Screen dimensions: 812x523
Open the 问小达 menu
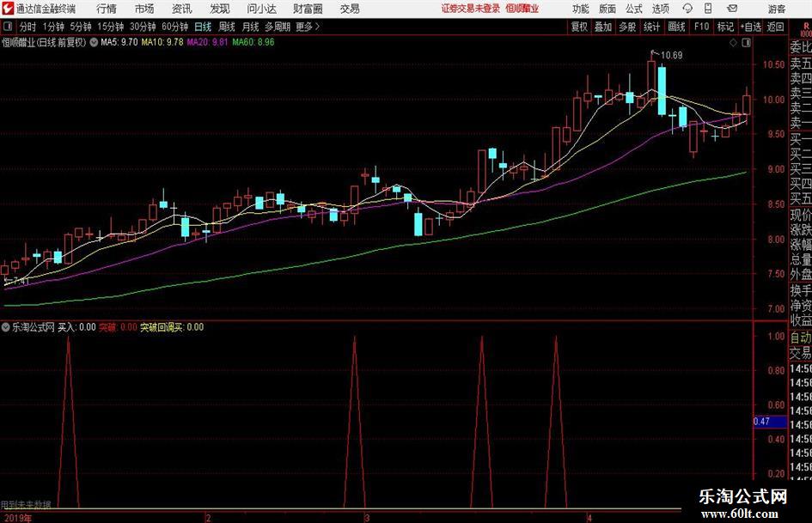pos(261,9)
